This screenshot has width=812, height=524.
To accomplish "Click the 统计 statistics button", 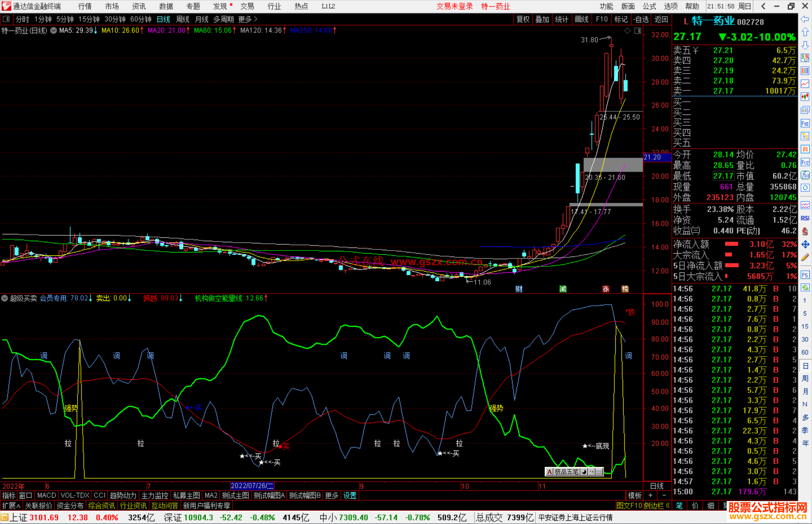I will pyautogui.click(x=562, y=19).
